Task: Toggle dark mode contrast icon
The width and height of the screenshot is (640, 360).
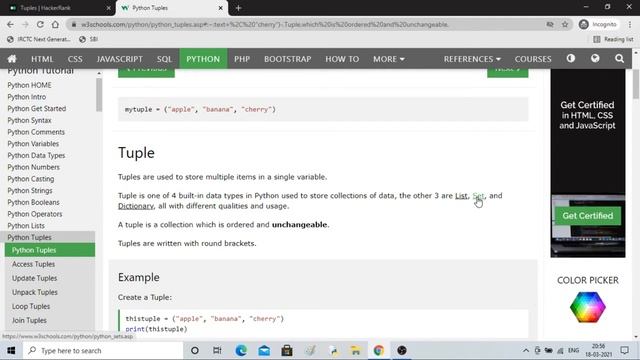Action: coord(571,58)
